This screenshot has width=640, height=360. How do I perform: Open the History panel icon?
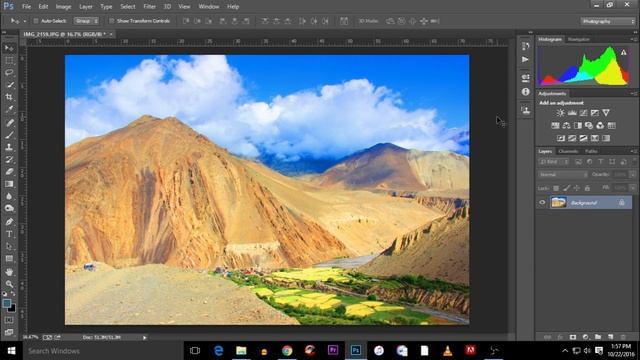526,46
